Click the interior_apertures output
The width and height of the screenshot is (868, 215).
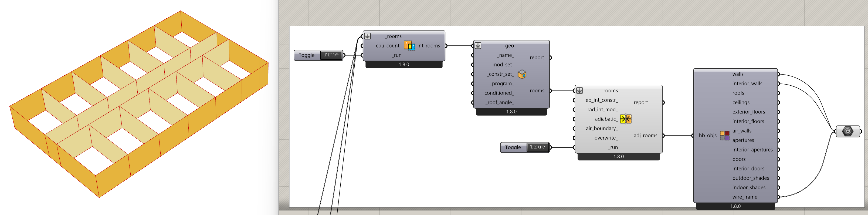(752, 149)
